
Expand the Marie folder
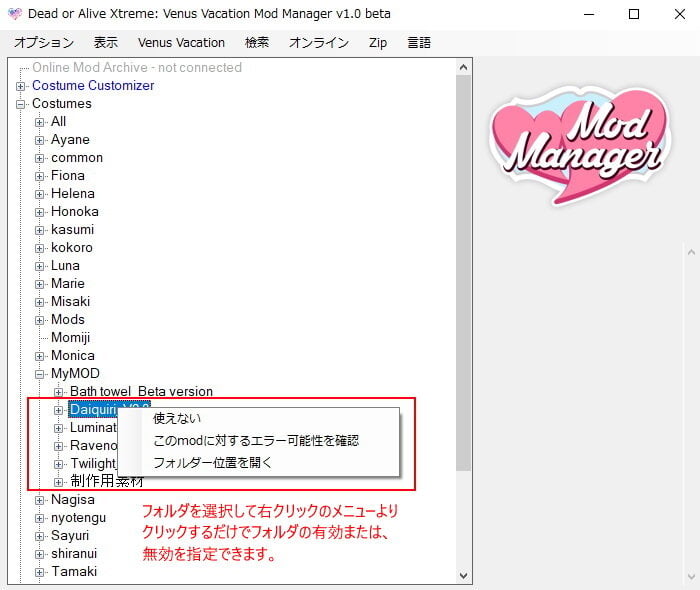[x=40, y=284]
